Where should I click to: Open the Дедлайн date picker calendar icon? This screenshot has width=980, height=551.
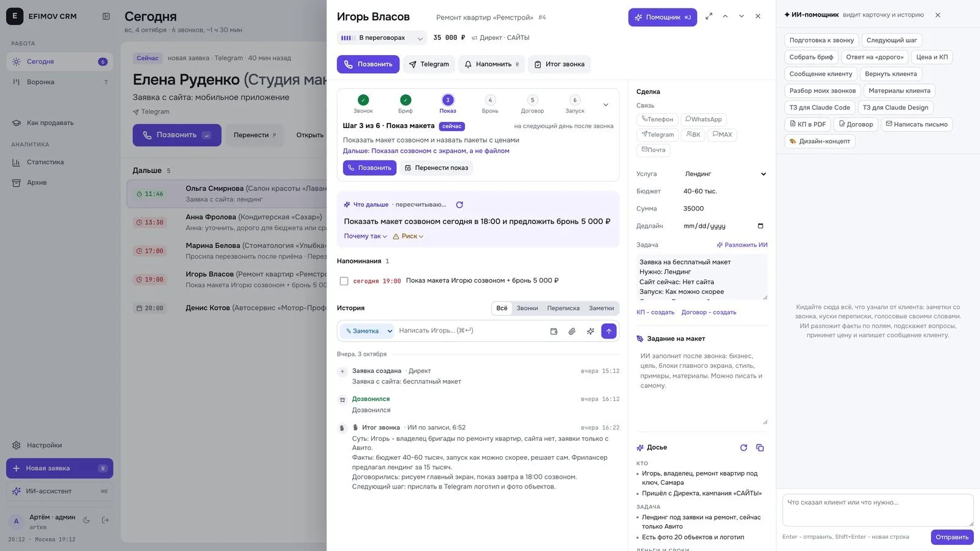coord(761,226)
